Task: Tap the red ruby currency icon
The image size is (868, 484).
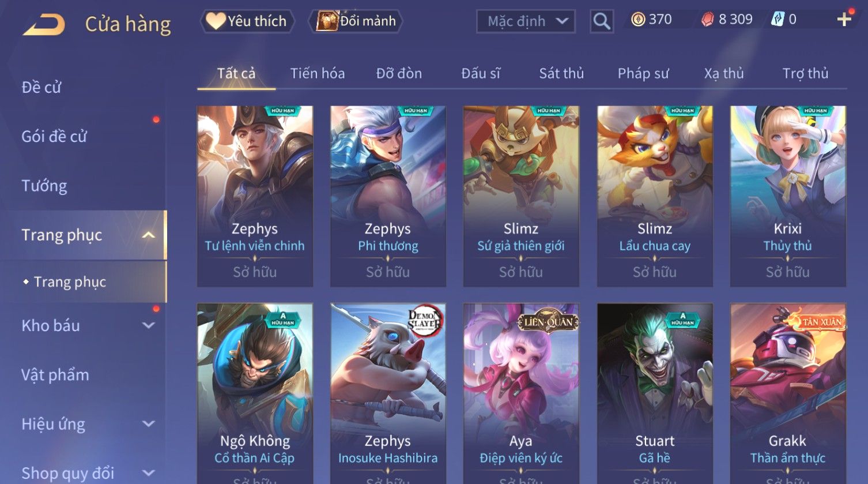Action: [707, 20]
